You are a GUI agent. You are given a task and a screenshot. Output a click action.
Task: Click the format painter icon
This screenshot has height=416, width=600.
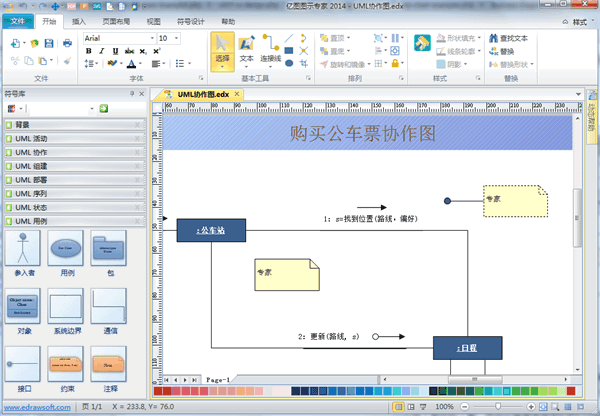pos(67,61)
